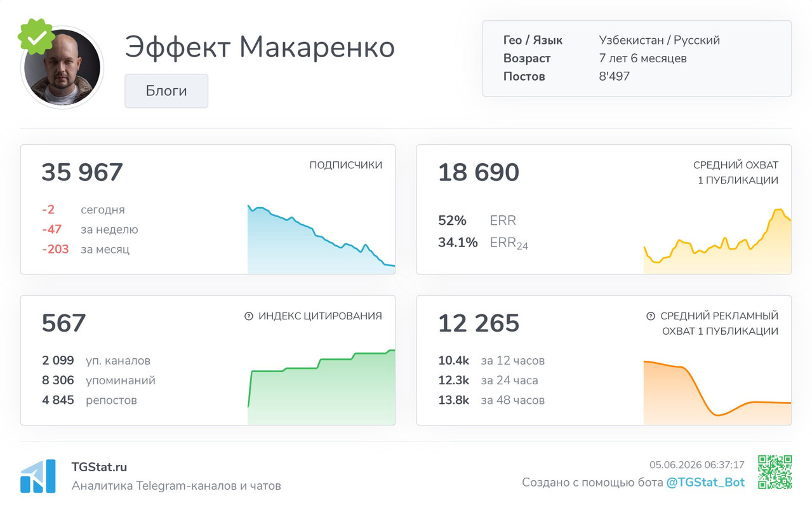Image resolution: width=812 pixels, height=510 pixels.
Task: Click the Узбекистан / Русский value
Action: coord(659,40)
